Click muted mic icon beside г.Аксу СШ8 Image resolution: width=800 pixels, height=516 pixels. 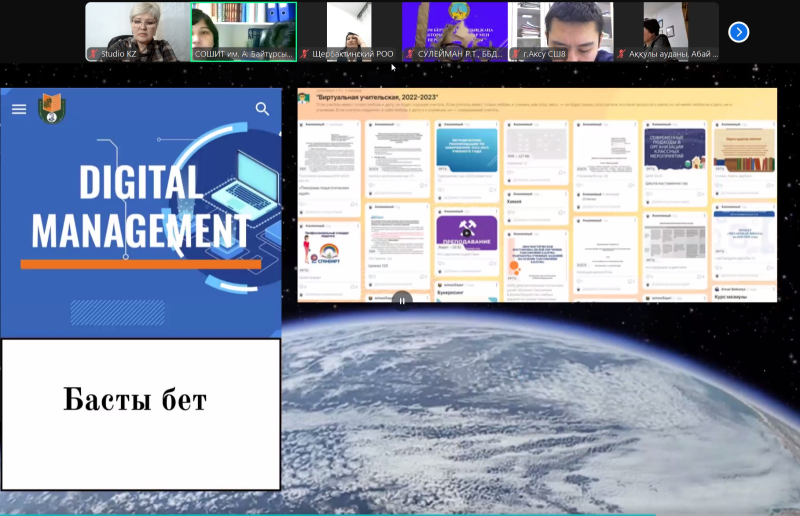517,54
